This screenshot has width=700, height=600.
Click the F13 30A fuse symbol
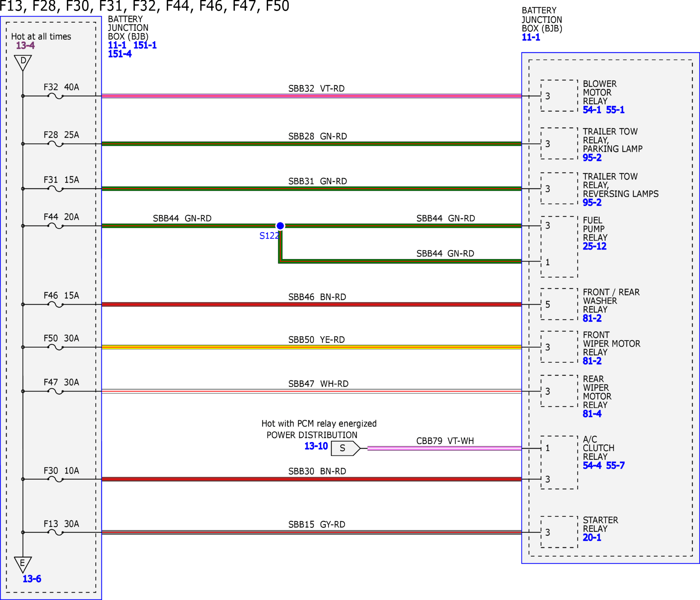(x=56, y=532)
